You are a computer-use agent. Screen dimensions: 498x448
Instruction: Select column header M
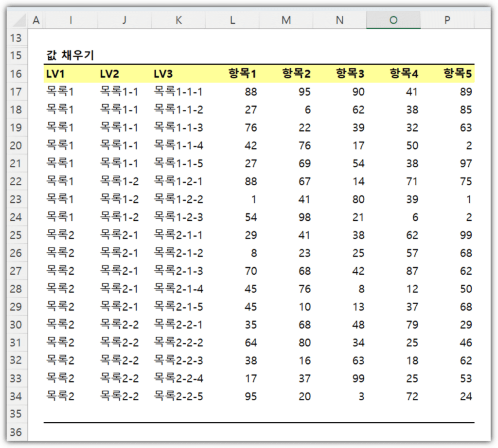pos(286,20)
